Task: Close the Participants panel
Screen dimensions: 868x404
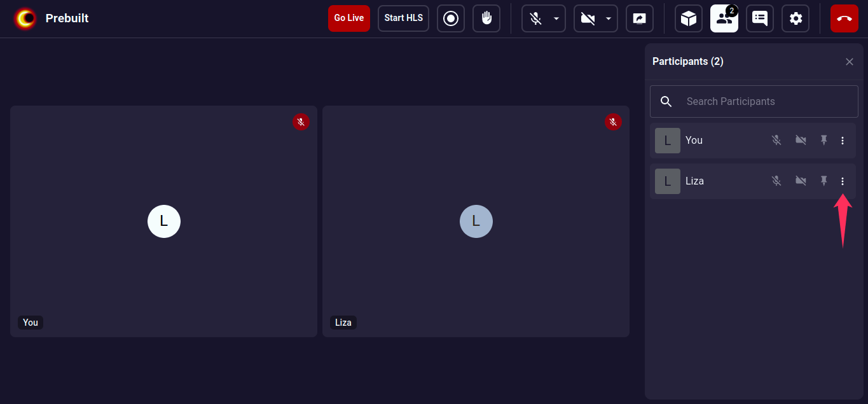Action: tap(850, 62)
